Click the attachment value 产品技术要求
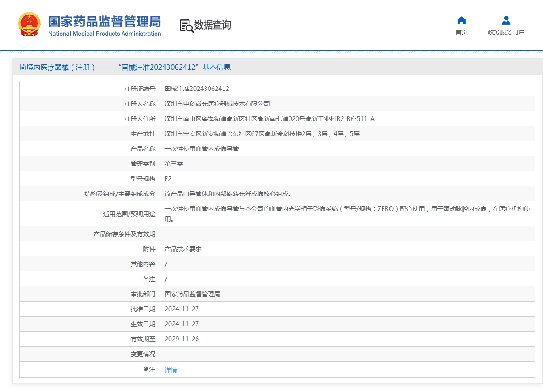The height and width of the screenshot is (392, 543). [x=183, y=249]
